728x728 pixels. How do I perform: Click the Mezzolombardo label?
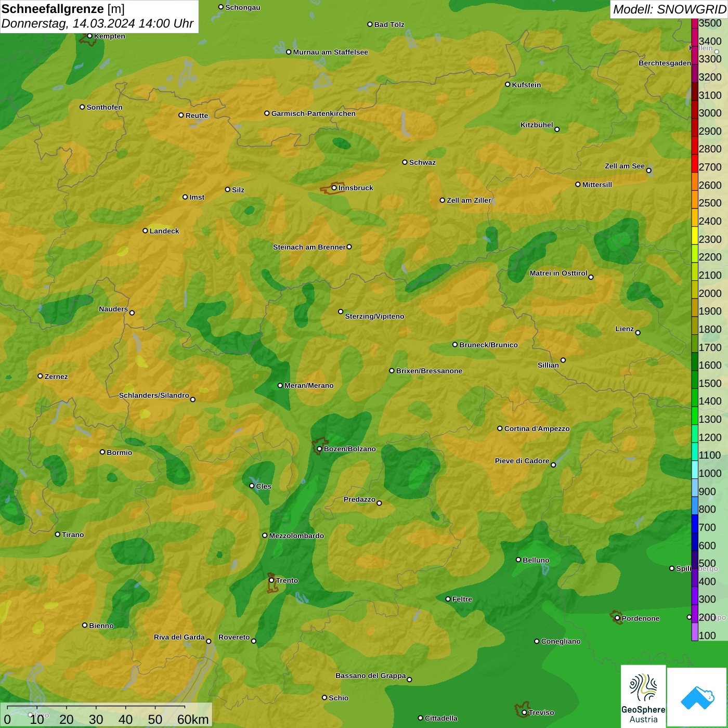pyautogui.click(x=296, y=536)
